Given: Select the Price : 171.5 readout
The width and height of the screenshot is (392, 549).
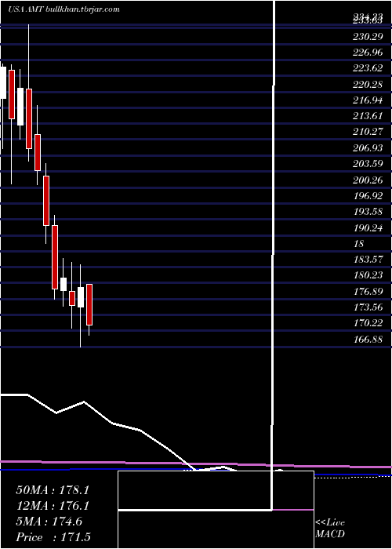Looking at the screenshot, I should (x=53, y=537).
